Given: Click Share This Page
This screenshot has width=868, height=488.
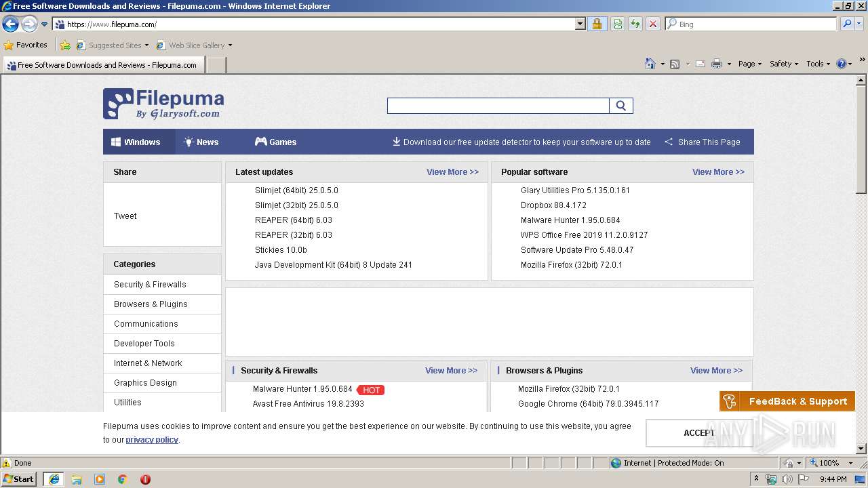Looking at the screenshot, I should pyautogui.click(x=703, y=142).
